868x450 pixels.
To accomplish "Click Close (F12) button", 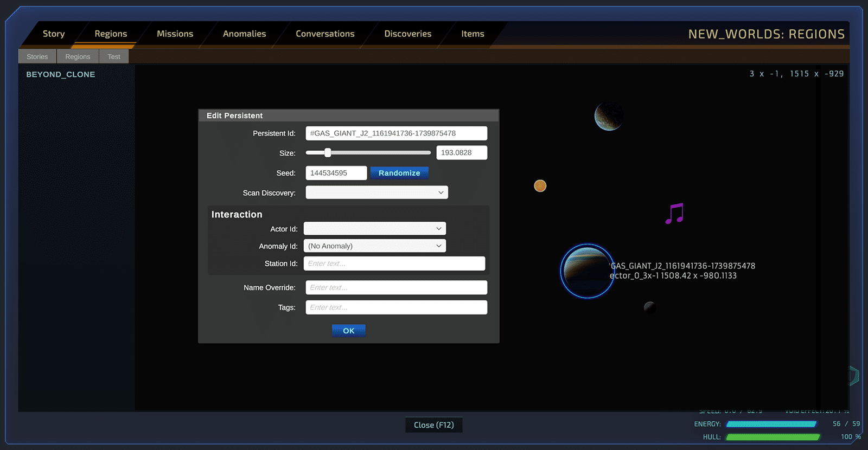I will pos(434,425).
